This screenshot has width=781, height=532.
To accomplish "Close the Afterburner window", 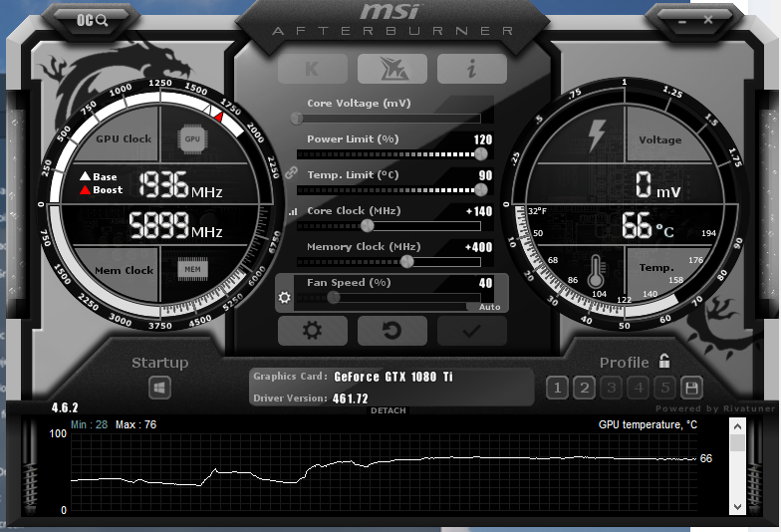I will 707,20.
